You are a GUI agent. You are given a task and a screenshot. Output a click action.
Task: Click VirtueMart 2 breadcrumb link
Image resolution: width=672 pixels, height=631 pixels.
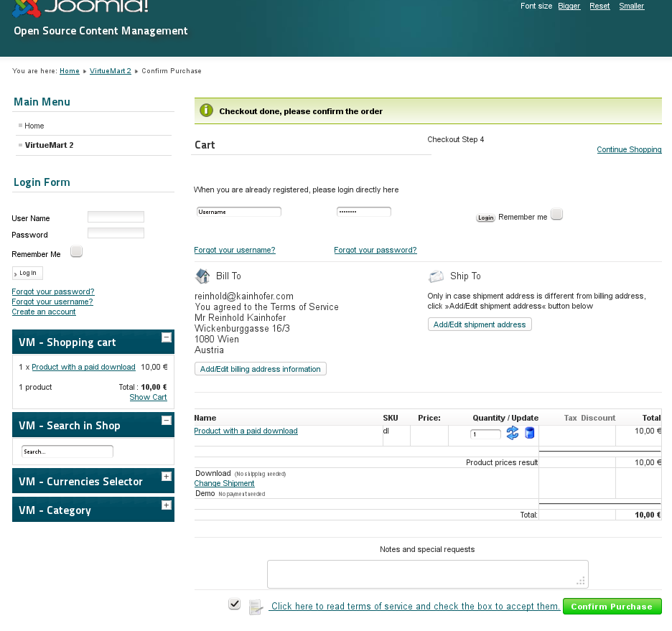(x=110, y=70)
